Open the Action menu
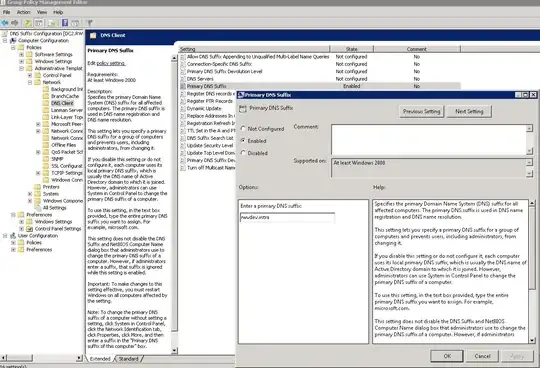Image resolution: width=540 pixels, height=368 pixels. [23, 12]
